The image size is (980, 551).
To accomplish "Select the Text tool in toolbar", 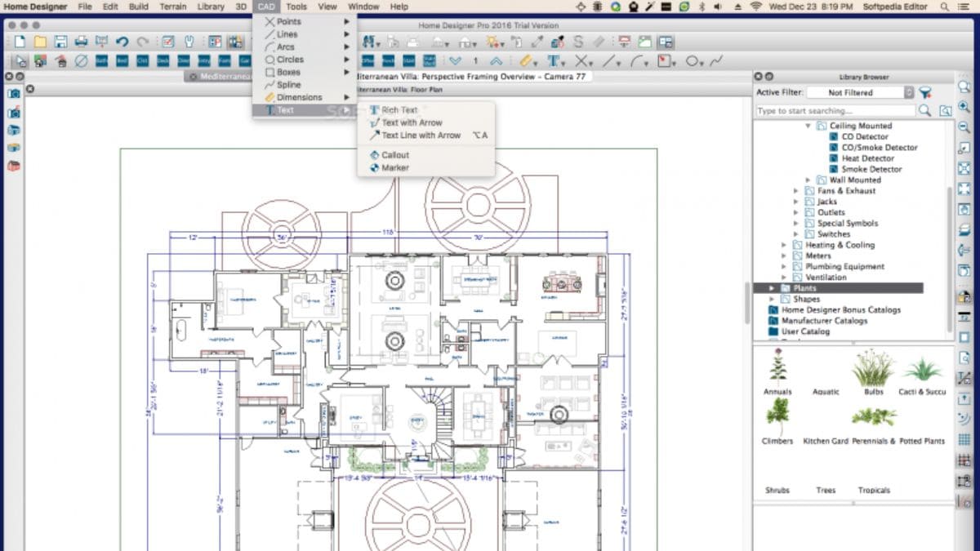I will pyautogui.click(x=555, y=61).
